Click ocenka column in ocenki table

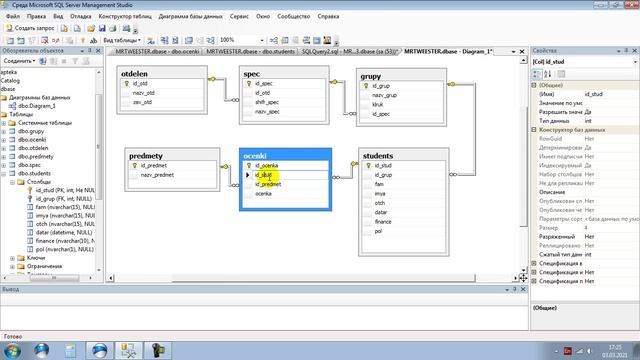(x=263, y=193)
